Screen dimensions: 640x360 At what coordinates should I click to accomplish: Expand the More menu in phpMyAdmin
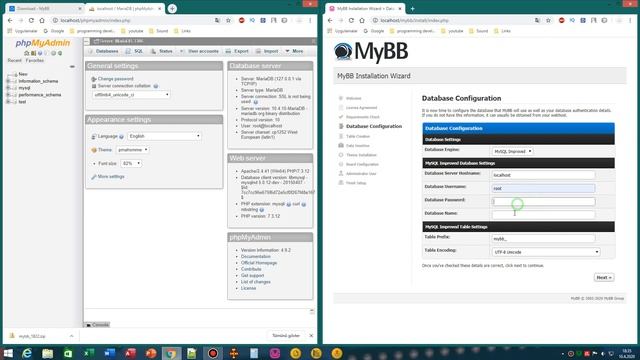294,51
